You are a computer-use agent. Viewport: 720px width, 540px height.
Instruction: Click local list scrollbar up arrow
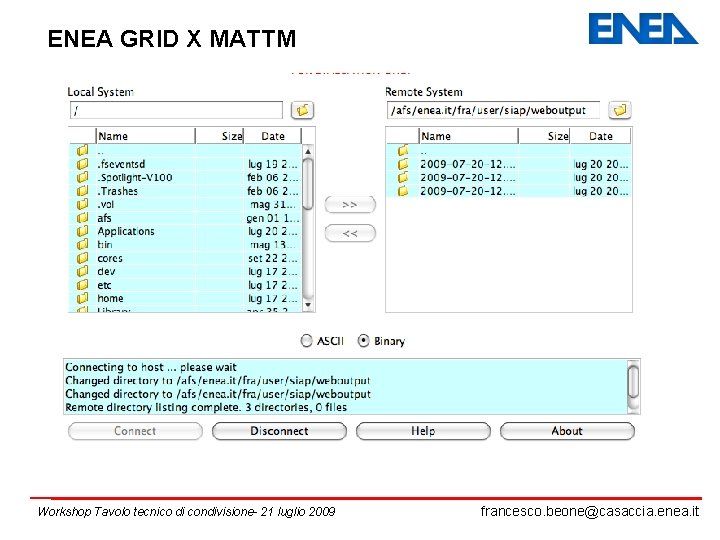(308, 152)
